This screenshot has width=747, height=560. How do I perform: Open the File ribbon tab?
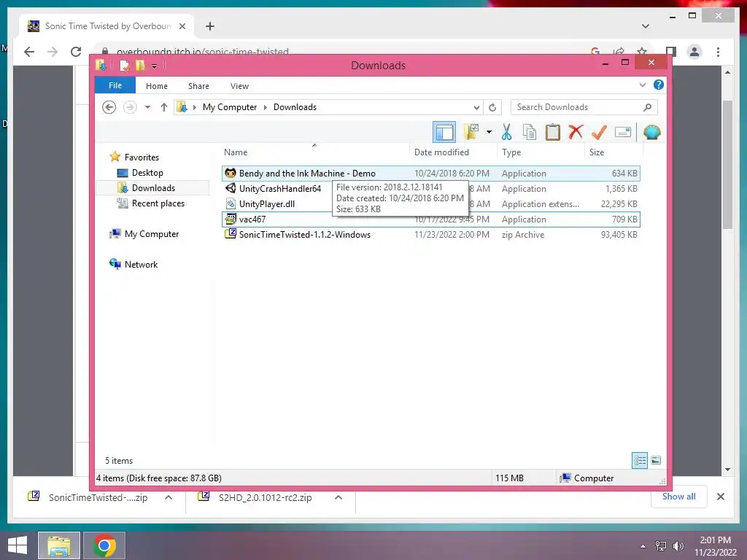[x=115, y=85]
